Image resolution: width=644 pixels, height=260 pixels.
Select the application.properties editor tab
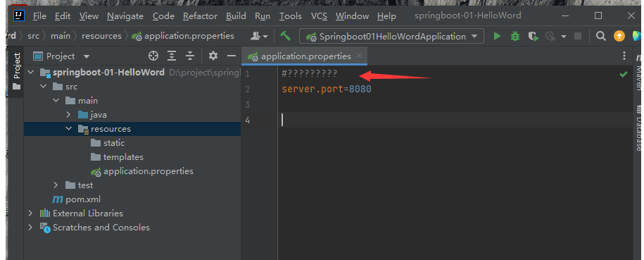pyautogui.click(x=304, y=56)
